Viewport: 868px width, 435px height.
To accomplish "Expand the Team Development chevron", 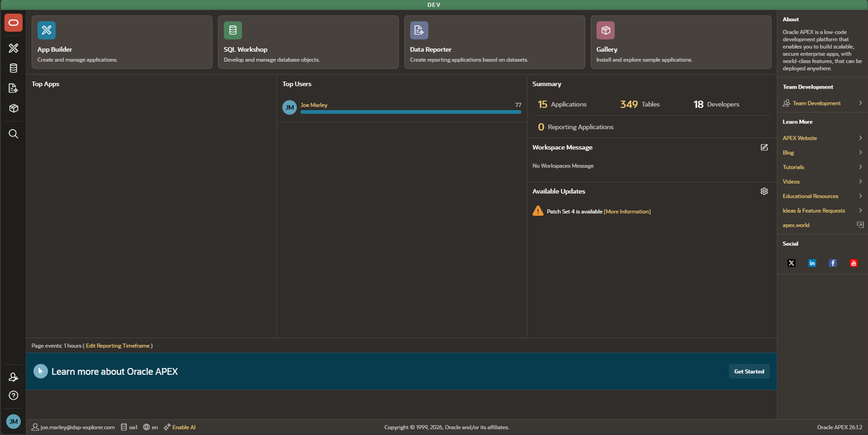I will (860, 103).
